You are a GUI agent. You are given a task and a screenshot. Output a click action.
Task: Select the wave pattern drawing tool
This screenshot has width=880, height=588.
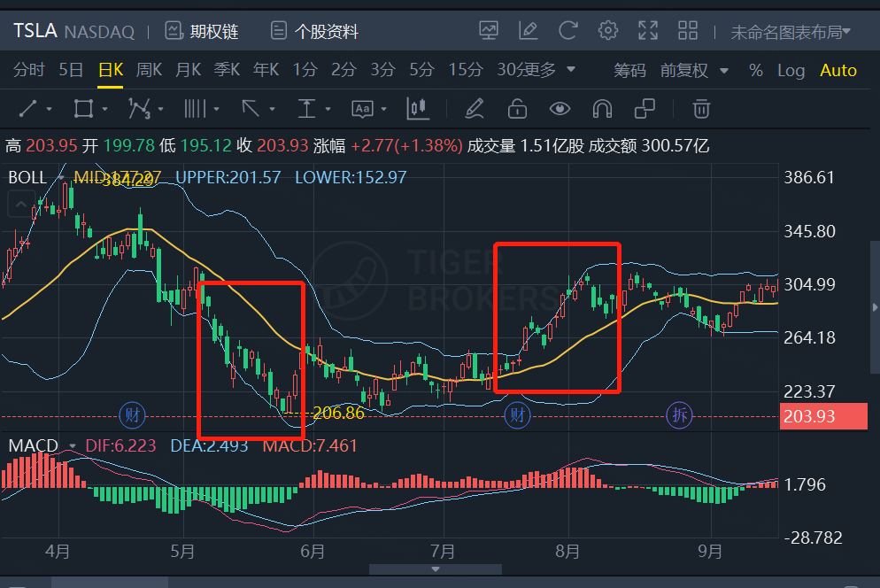click(139, 108)
